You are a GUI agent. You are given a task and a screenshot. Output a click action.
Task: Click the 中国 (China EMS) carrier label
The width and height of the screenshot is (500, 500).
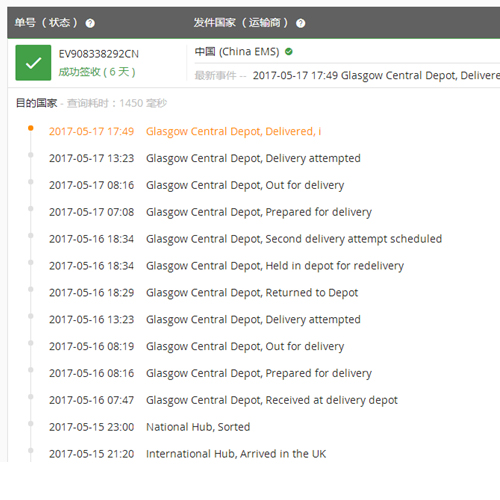click(237, 52)
